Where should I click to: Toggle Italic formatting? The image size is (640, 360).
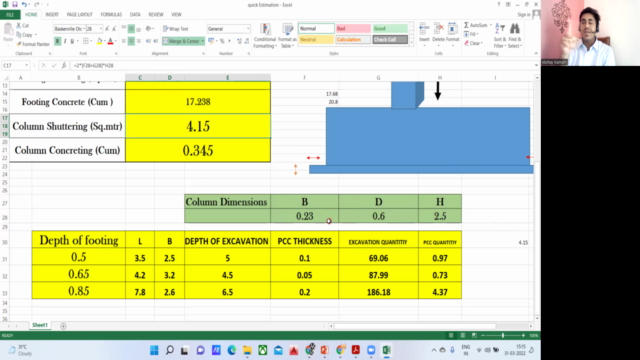point(65,41)
